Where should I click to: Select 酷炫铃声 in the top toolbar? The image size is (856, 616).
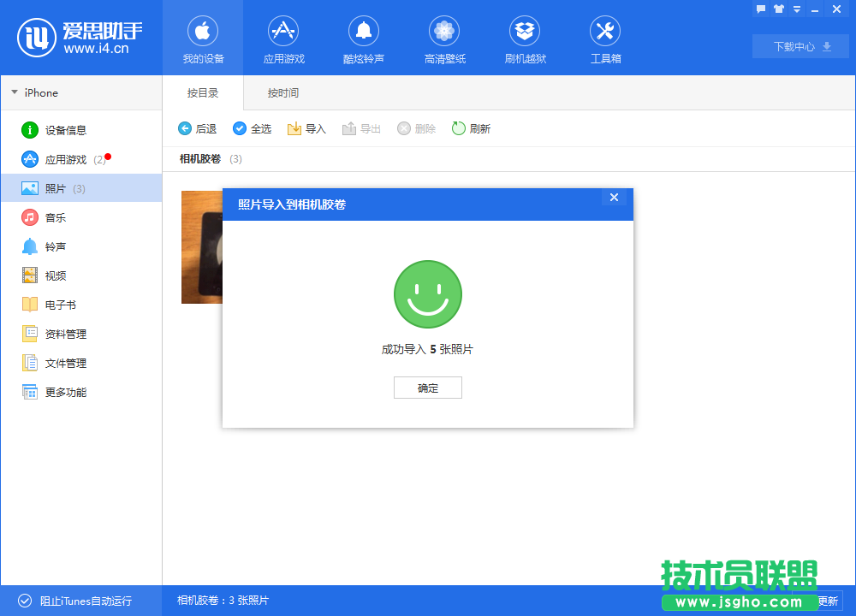pos(364,38)
